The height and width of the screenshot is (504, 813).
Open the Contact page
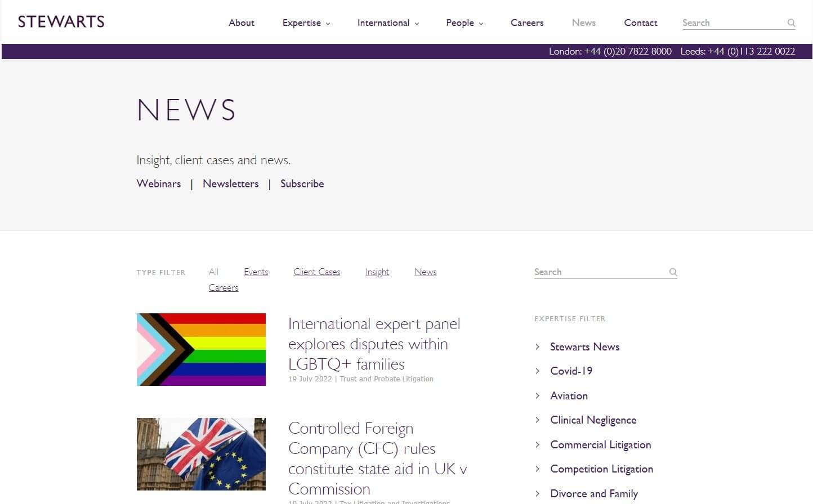(x=641, y=22)
